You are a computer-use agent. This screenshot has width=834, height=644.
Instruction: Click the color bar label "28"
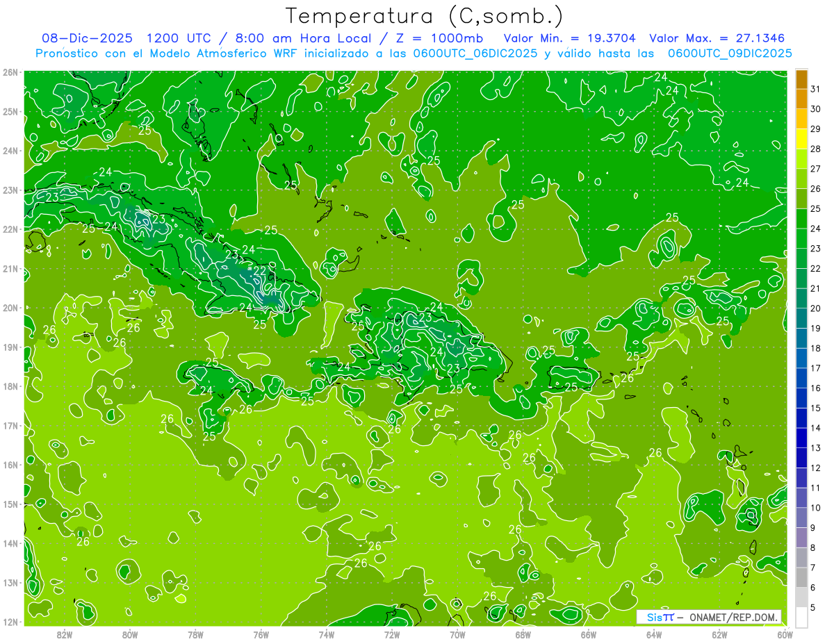815,149
